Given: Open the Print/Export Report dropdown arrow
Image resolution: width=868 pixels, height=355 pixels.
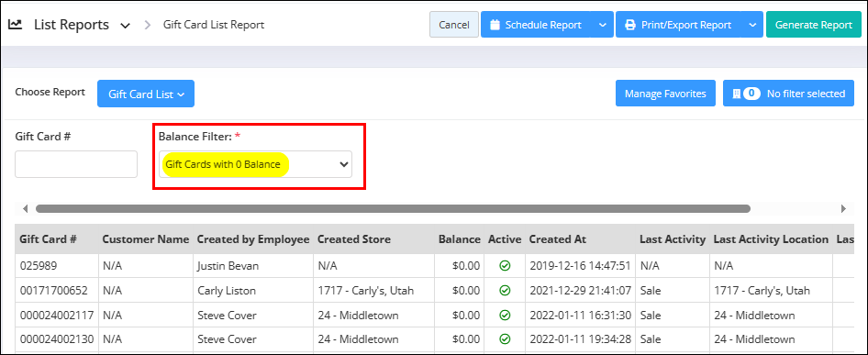Looking at the screenshot, I should [x=751, y=25].
